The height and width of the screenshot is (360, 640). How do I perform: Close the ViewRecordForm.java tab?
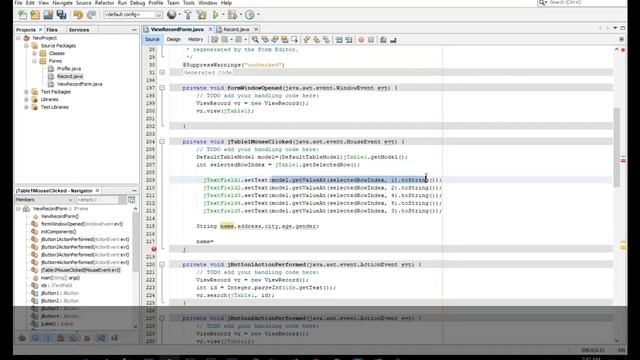point(211,29)
